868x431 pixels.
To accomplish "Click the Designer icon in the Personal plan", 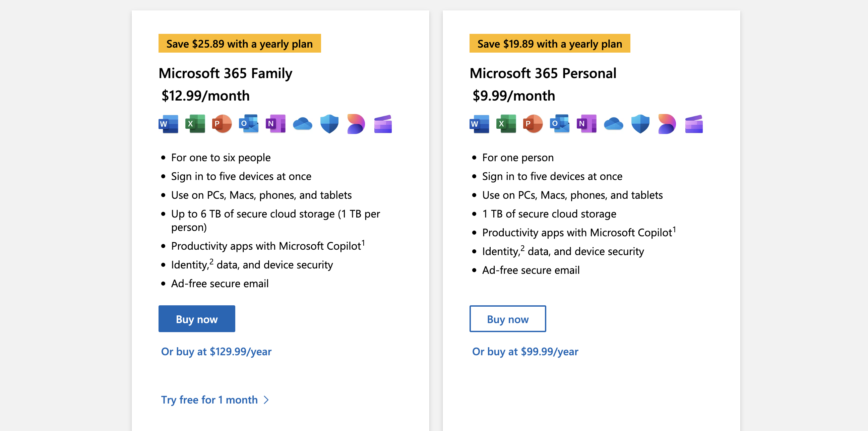I will coord(667,124).
